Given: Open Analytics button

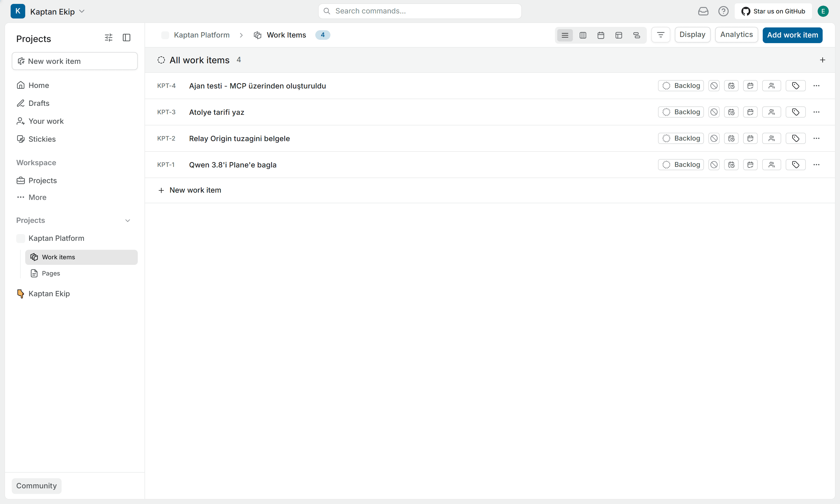Looking at the screenshot, I should 736,35.
